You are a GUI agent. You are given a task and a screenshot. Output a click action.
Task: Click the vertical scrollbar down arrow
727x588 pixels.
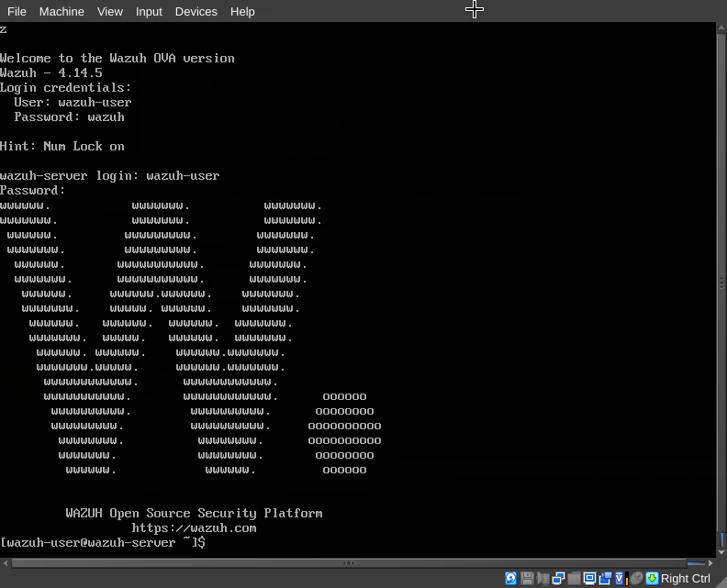pos(721,552)
